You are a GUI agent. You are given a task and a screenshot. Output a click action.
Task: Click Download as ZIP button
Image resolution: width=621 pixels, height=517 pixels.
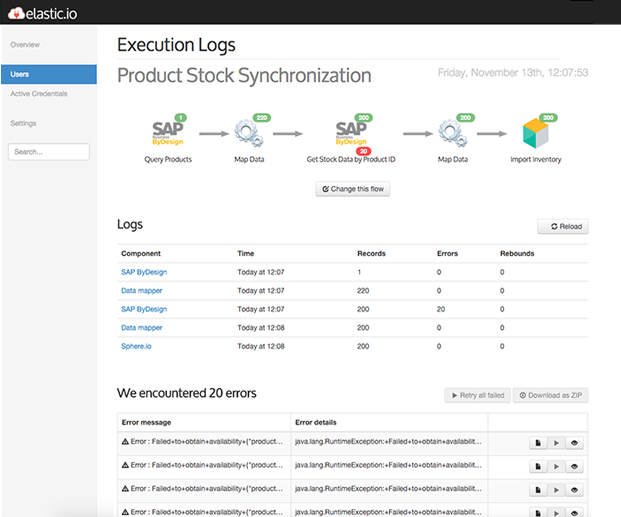click(x=551, y=395)
